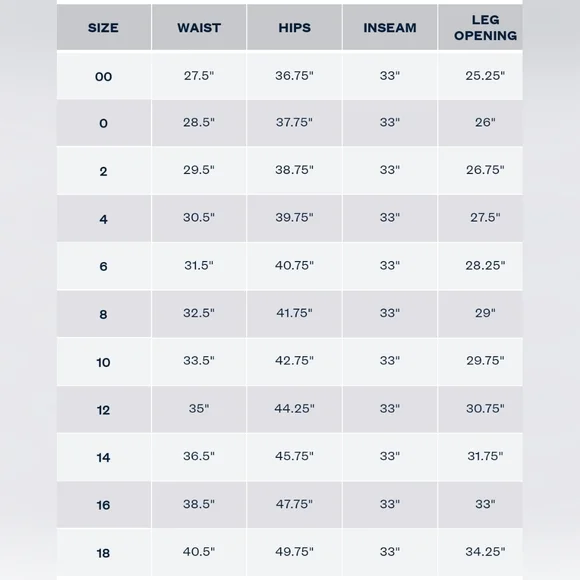The image size is (580, 580).
Task: Click the 35" waist measurement cell
Action: click(x=199, y=408)
